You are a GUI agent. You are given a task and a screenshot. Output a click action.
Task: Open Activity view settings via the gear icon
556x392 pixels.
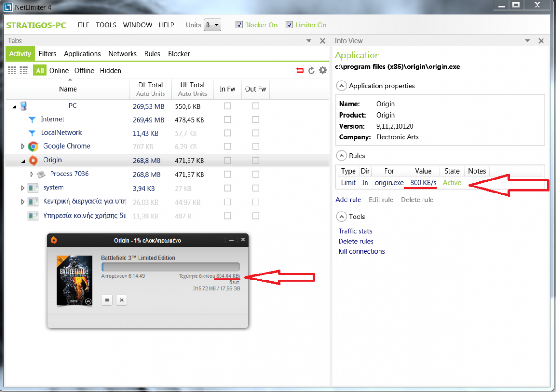click(x=323, y=70)
